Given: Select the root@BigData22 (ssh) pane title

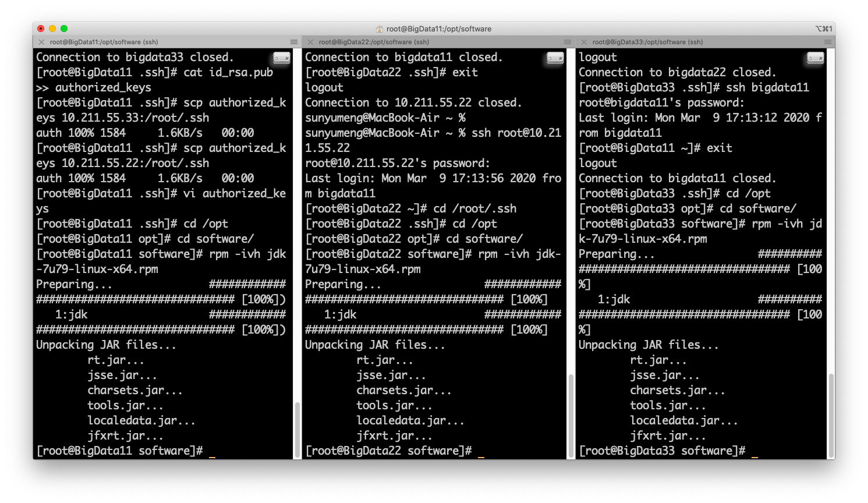Looking at the screenshot, I should 374,42.
